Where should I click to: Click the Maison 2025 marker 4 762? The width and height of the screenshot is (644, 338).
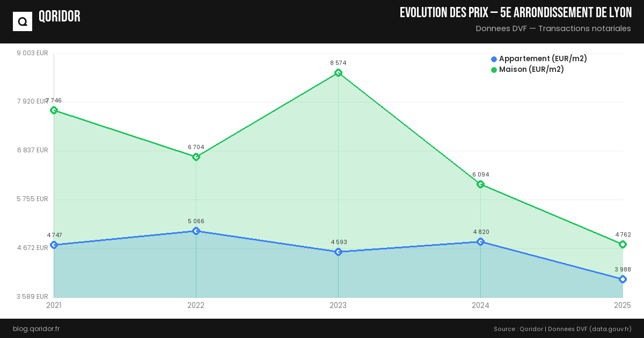tap(623, 245)
